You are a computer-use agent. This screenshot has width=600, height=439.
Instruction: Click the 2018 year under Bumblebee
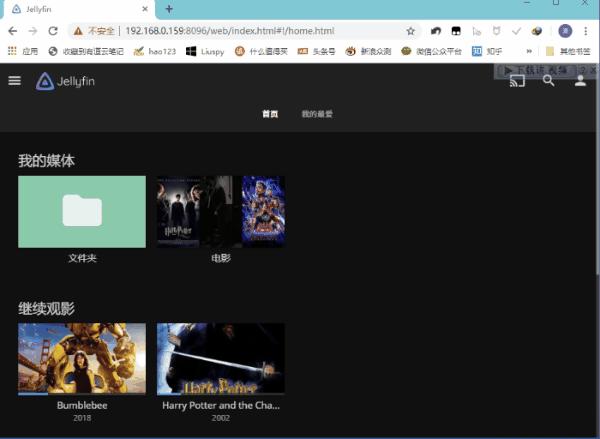click(82, 418)
